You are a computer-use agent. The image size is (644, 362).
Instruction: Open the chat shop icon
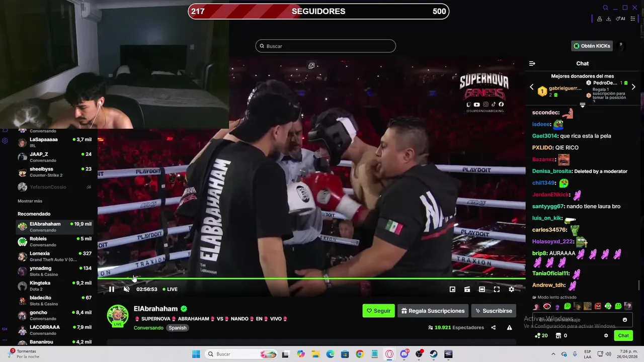click(558, 335)
